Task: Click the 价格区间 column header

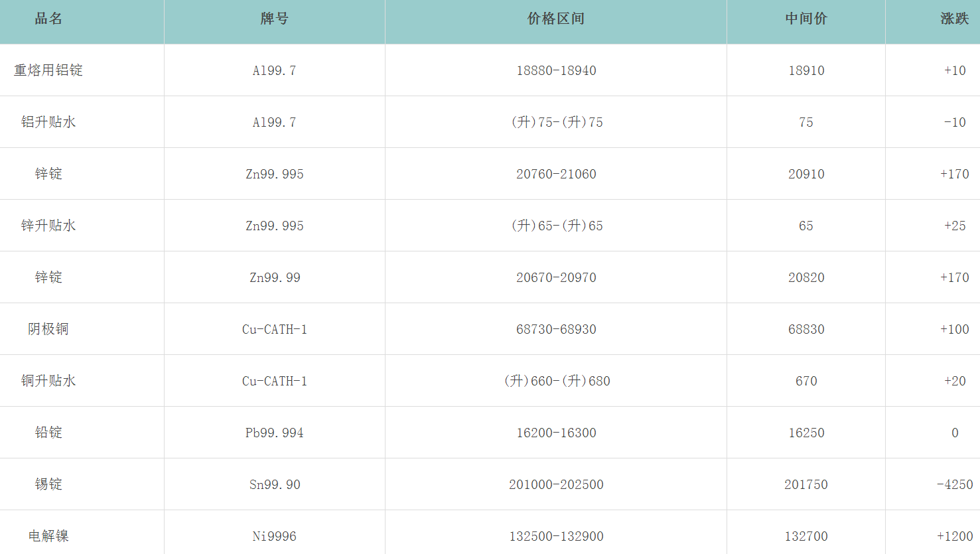Action: [x=556, y=19]
